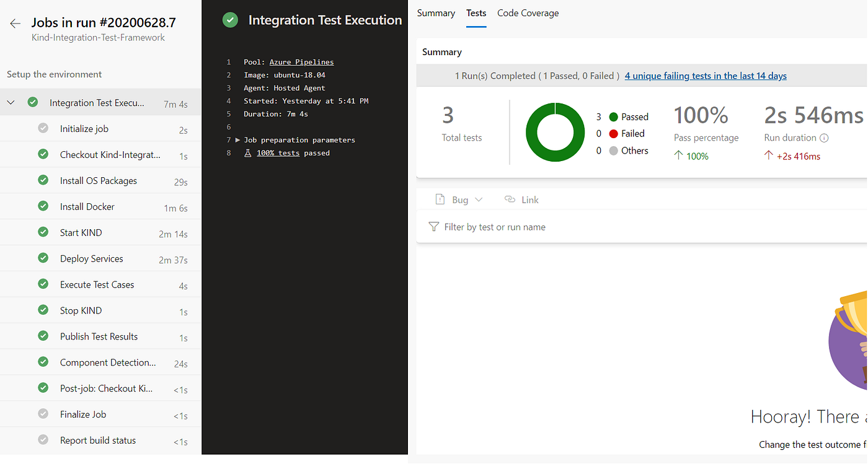Click the back arrow to leave run #20200628.7
Screen dimensions: 868x464
[15, 23]
